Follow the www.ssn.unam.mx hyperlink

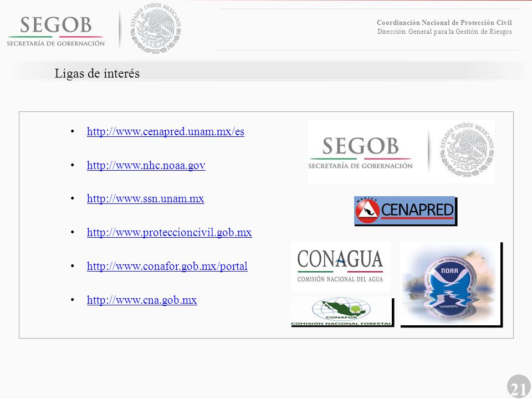pos(146,198)
